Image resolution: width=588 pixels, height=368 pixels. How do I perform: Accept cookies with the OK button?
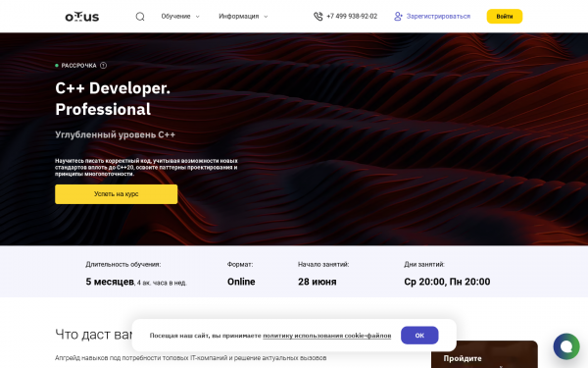pyautogui.click(x=419, y=336)
